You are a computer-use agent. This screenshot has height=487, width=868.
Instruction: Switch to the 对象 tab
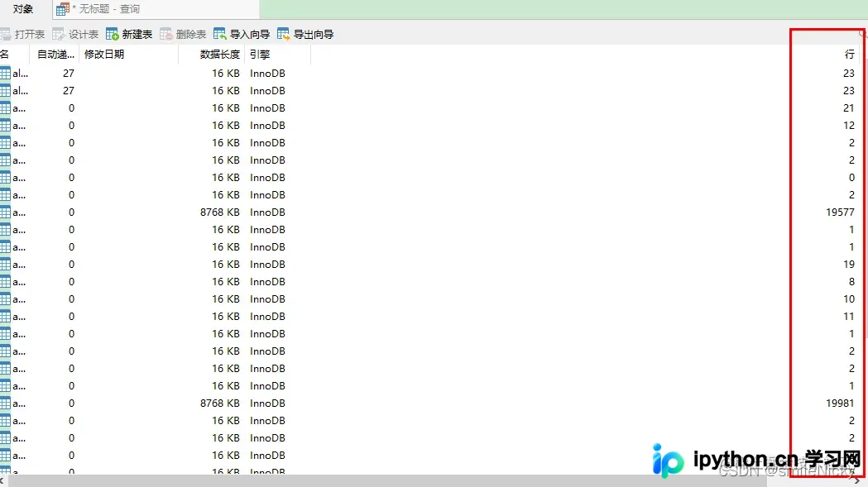(x=23, y=9)
